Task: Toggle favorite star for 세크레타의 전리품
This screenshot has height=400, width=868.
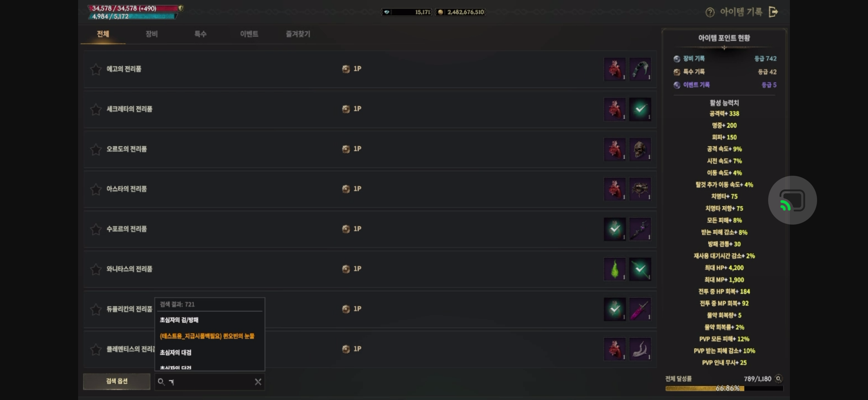Action: tap(96, 109)
